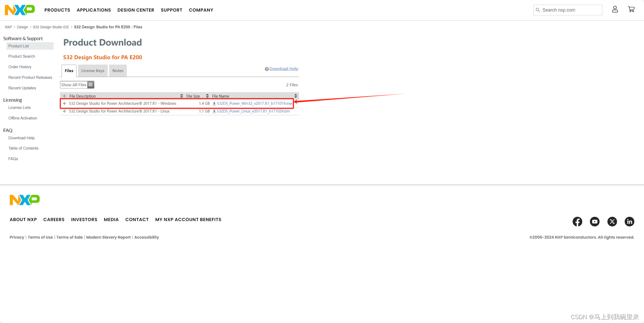Click the NXP breadcrumb link
This screenshot has width=644, height=323.
click(x=8, y=27)
